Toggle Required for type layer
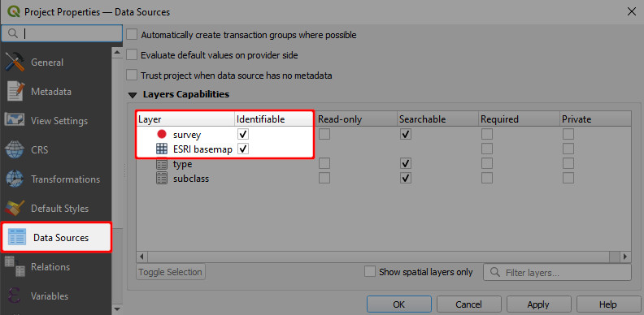Viewport: 644px width, 315px height. click(x=487, y=164)
